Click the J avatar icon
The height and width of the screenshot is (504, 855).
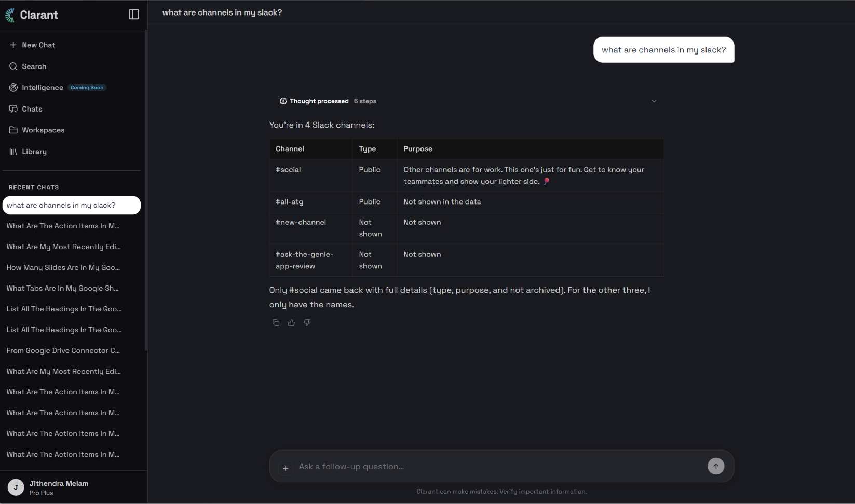coord(16,487)
